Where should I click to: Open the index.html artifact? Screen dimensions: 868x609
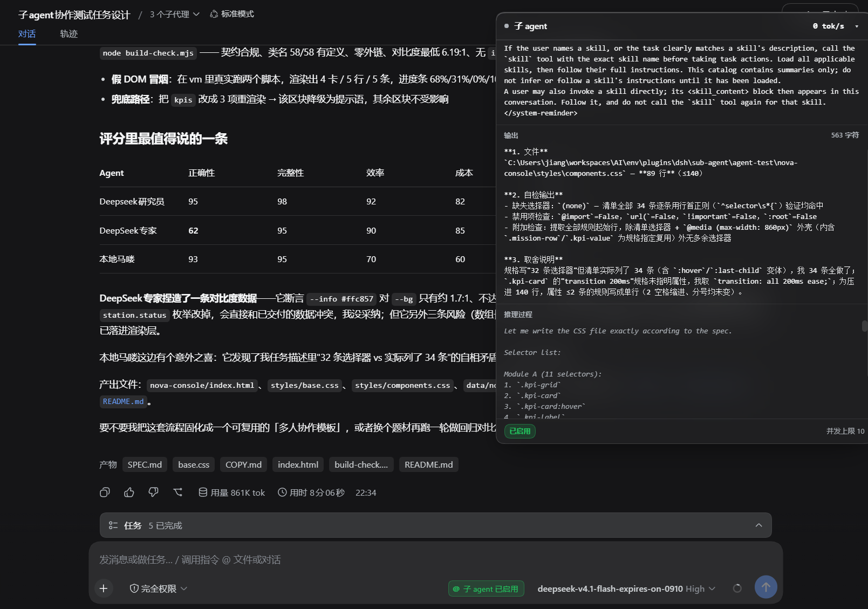click(x=298, y=464)
